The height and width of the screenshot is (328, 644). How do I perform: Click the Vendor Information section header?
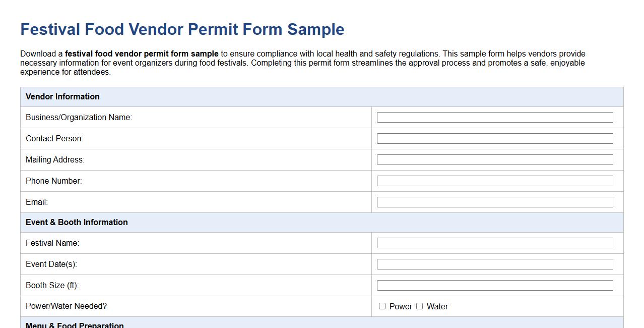click(62, 96)
